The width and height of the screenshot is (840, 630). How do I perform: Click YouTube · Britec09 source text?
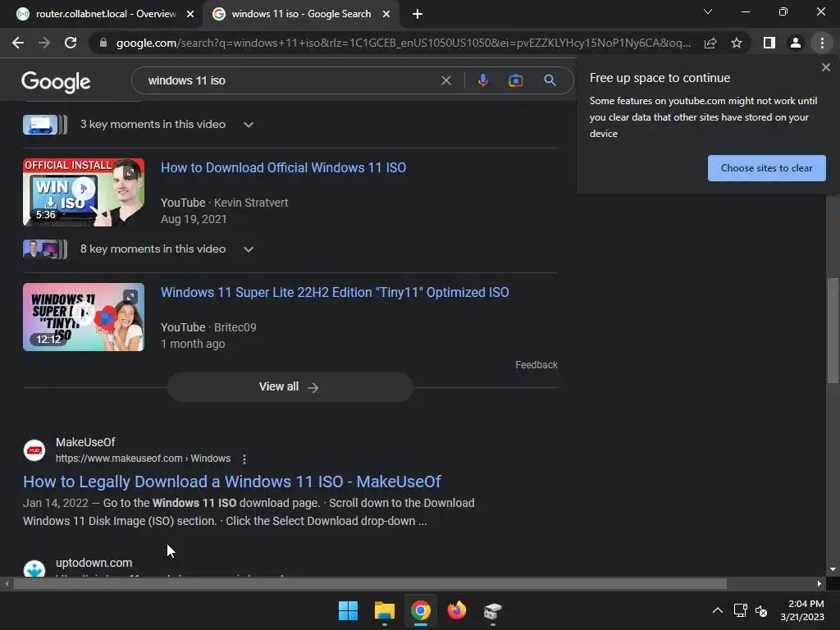(208, 327)
